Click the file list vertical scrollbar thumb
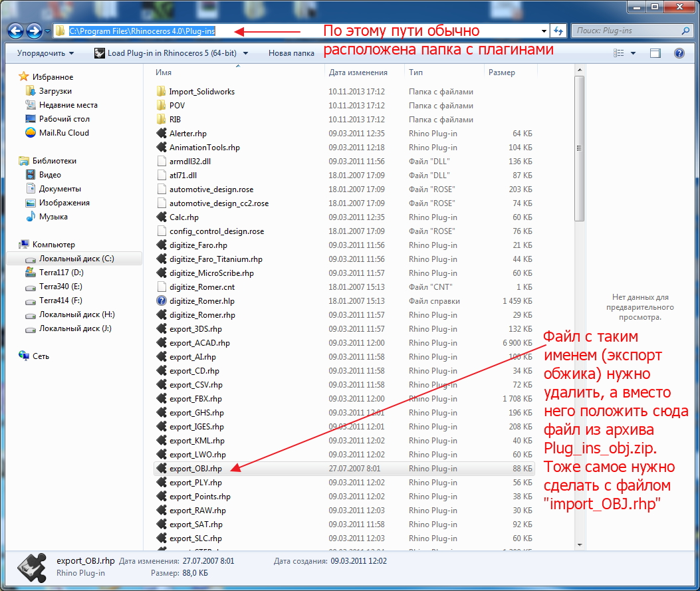Viewport: 700px width, 591px height. (580, 148)
